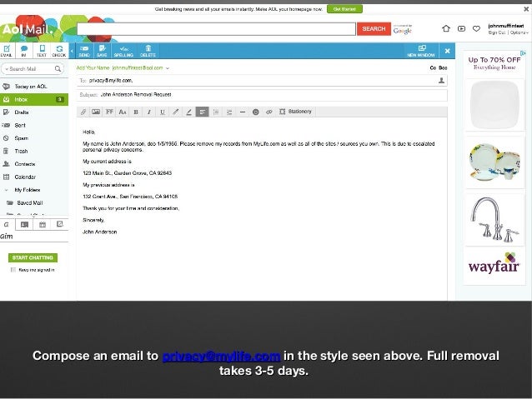532x399 pixels.
Task: Pick the highlight color icon
Action: (x=189, y=112)
